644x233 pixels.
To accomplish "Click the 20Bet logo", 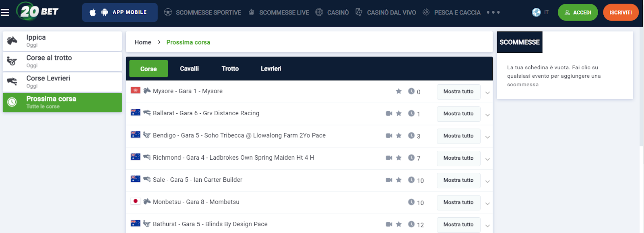I will [37, 11].
